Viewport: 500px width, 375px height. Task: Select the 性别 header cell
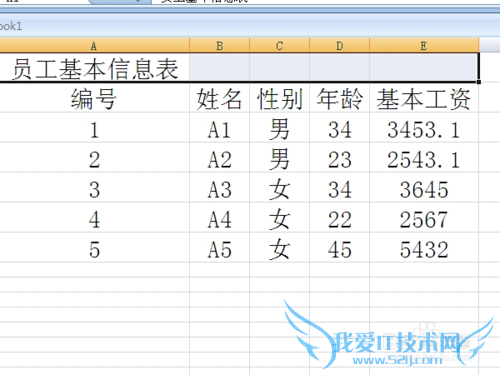279,98
